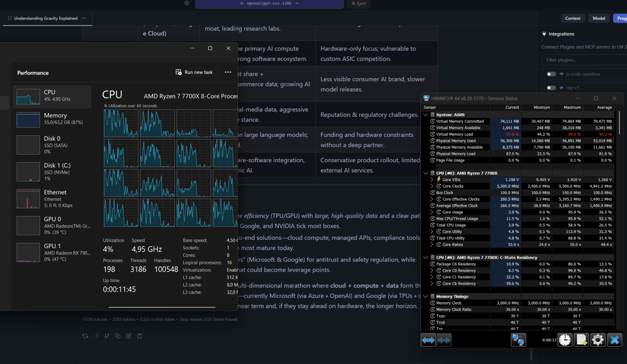Copy the assistant message
Image resolution: width=627 pixels, height=364 pixels.
(118, 336)
